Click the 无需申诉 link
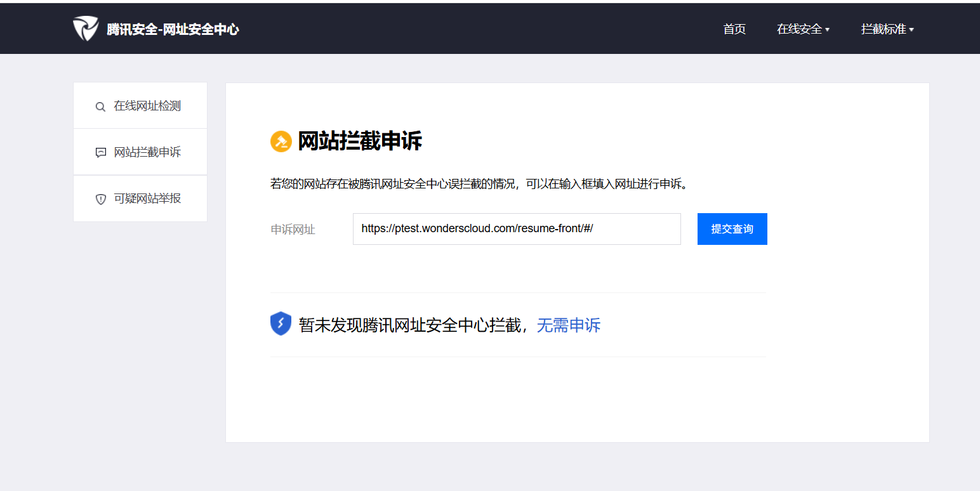Screen dimensions: 980x491 tap(569, 325)
